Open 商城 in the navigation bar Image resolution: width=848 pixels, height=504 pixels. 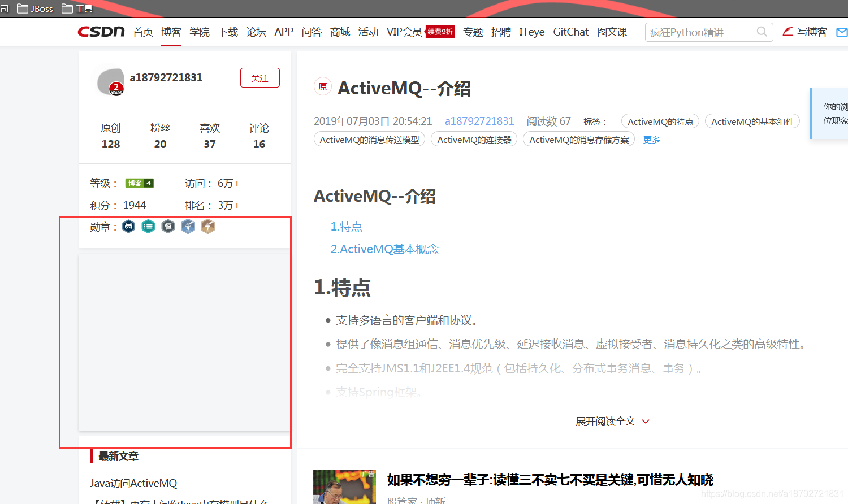click(x=340, y=32)
